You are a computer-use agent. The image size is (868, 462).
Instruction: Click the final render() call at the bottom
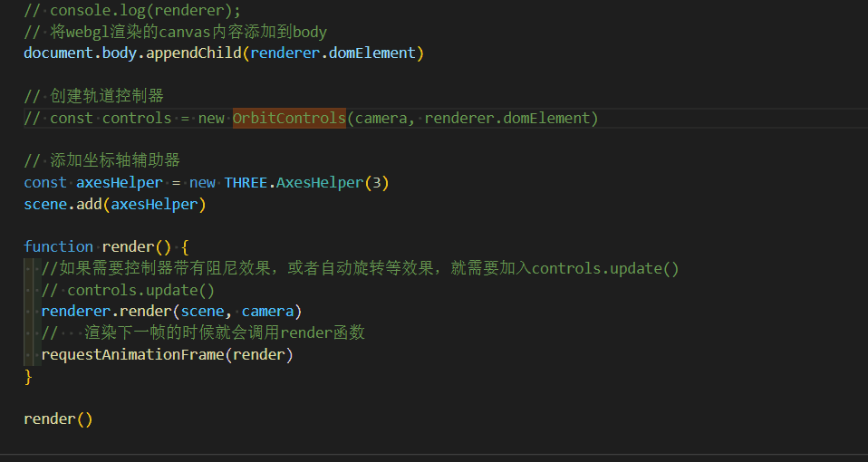pos(58,419)
